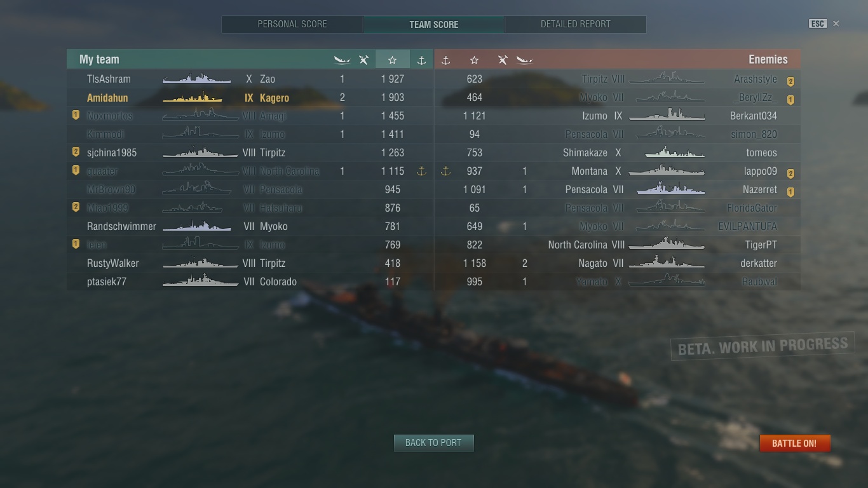Select the Team Score tab
Screen dimensions: 868x488
434,24
